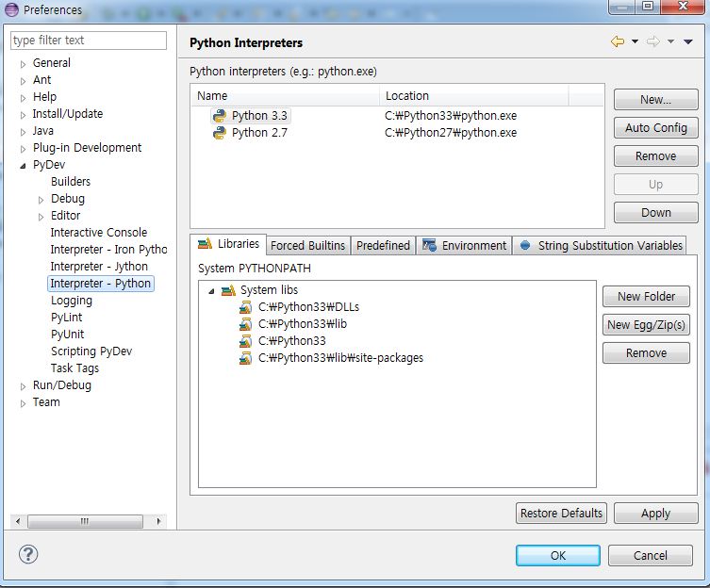Switch to the Forced Builtins tab
Image resolution: width=710 pixels, height=588 pixels.
click(x=308, y=245)
